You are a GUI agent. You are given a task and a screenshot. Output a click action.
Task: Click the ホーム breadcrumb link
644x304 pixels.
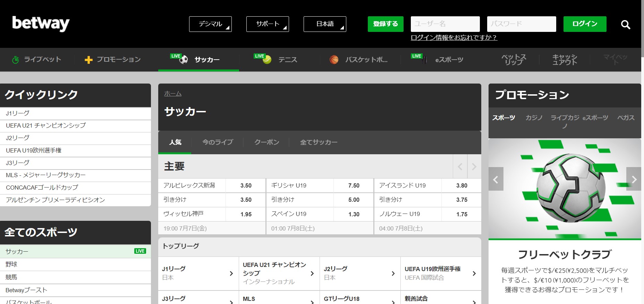click(x=173, y=94)
